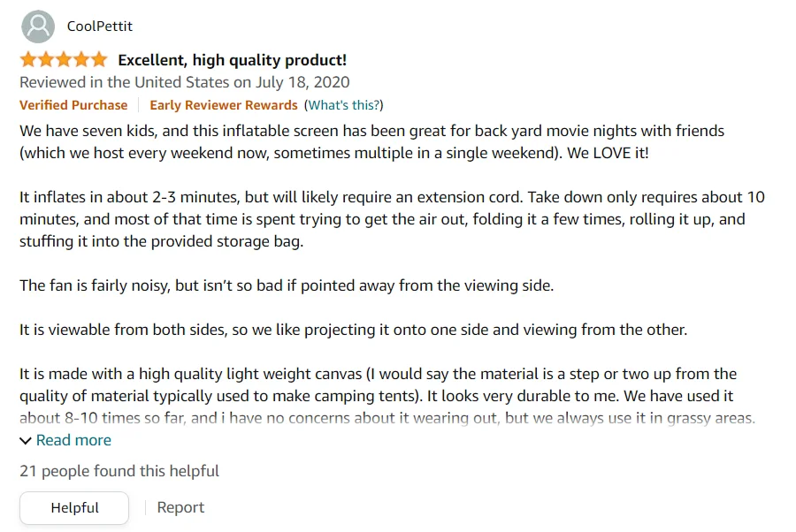Click the CoolPettit profile avatar icon

coord(37,27)
